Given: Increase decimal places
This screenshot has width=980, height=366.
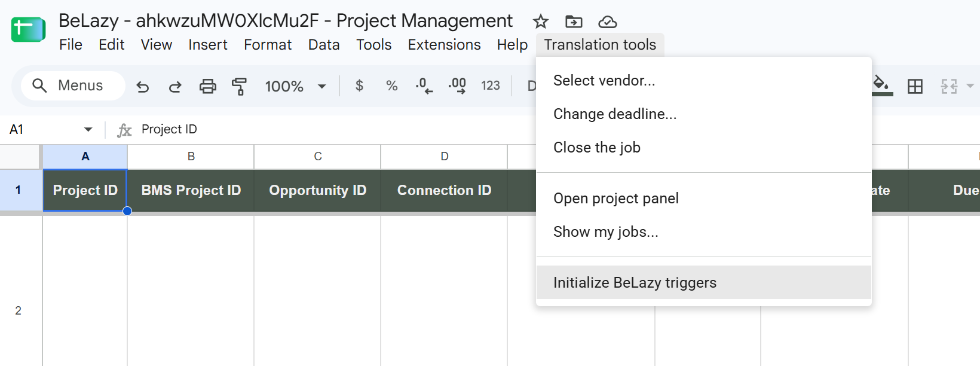Looking at the screenshot, I should (457, 86).
